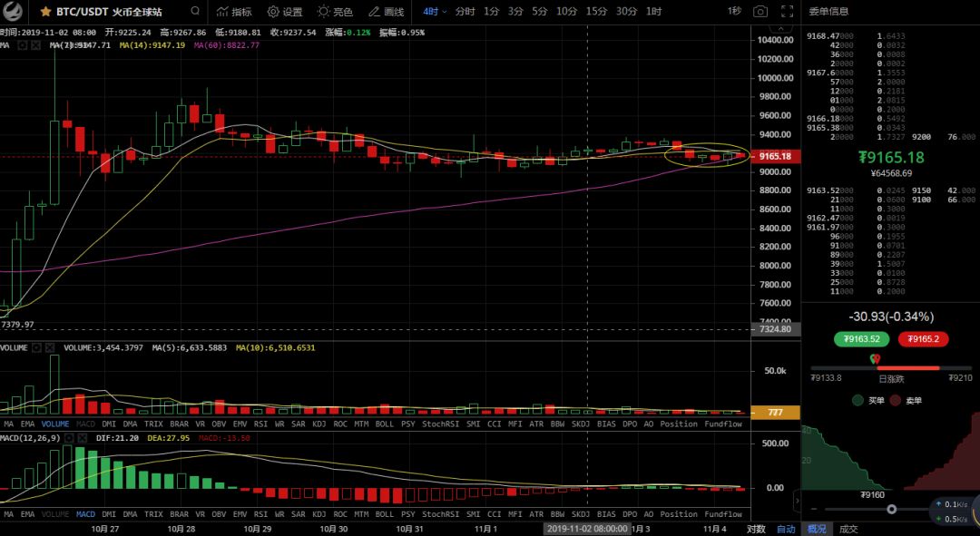The image size is (980, 536).
Task: Collapse the price scale chevron at top
Action: click(x=779, y=29)
